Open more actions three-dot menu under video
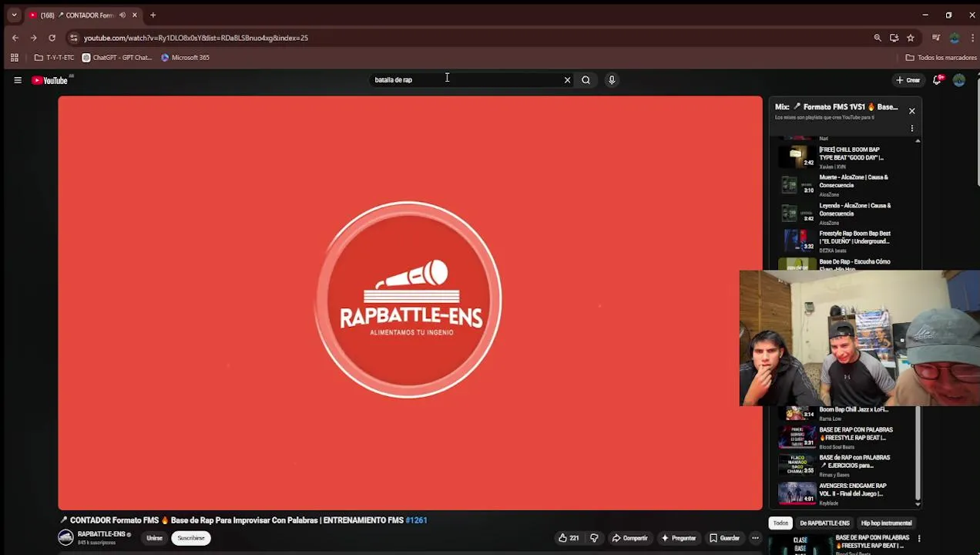 755,538
